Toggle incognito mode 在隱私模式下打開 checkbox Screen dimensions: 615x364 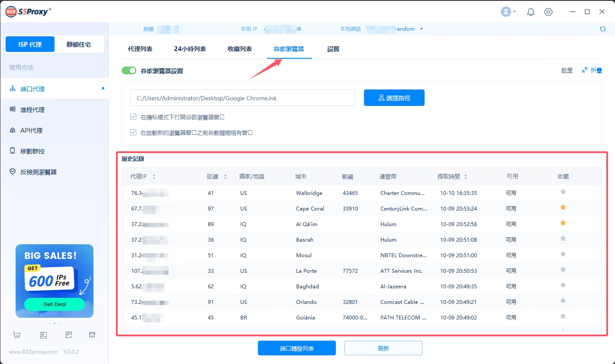(x=133, y=117)
